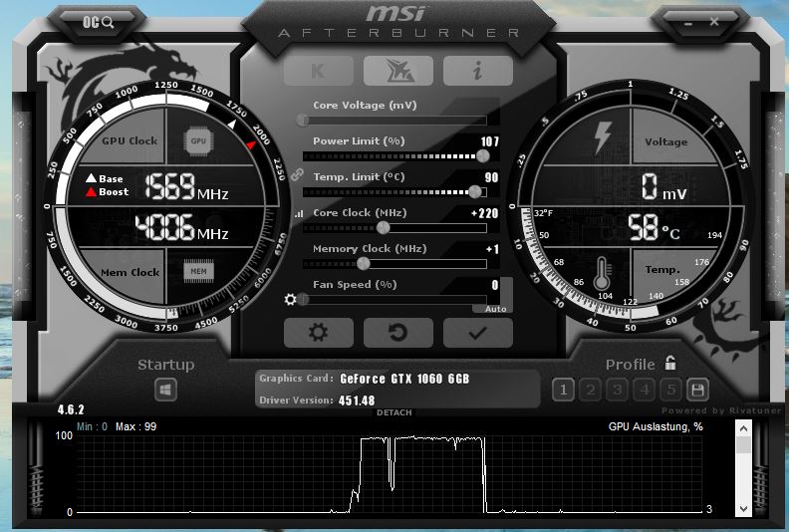Click the Core Clock value +220
This screenshot has width=789, height=532.
(x=484, y=213)
